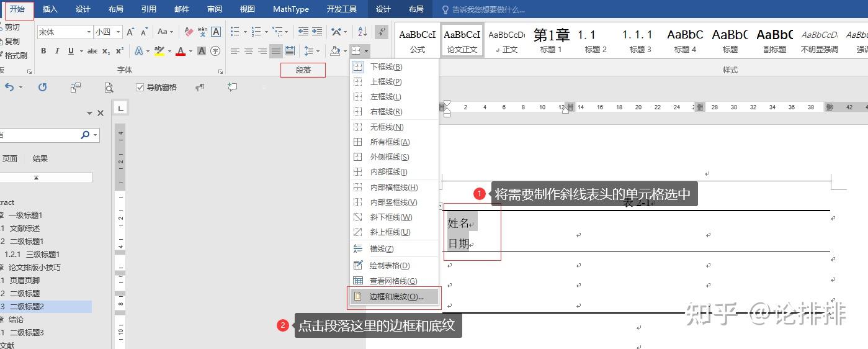This screenshot has height=349, width=868.
Task: Switch to the 插入 ribbon tab
Action: click(x=50, y=9)
